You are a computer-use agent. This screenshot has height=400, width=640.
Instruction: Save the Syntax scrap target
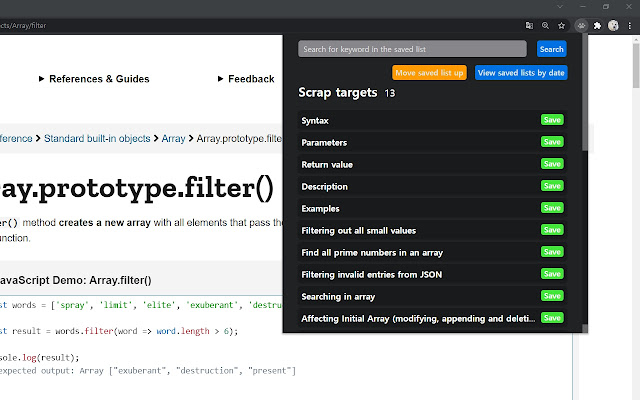pyautogui.click(x=552, y=120)
